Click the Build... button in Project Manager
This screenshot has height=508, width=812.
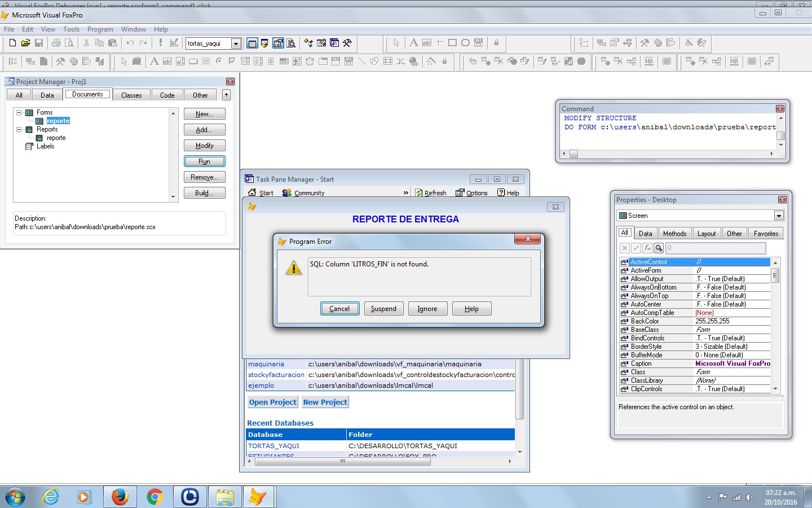click(204, 193)
